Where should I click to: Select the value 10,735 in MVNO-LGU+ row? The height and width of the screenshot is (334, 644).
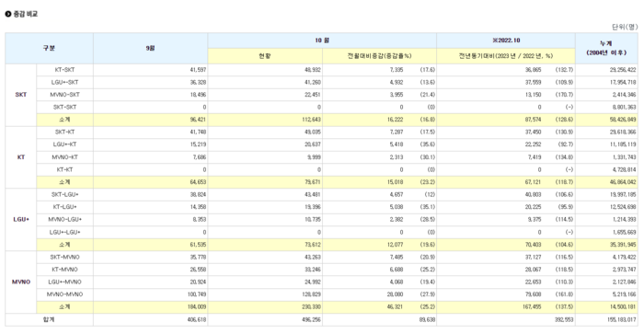pos(313,219)
